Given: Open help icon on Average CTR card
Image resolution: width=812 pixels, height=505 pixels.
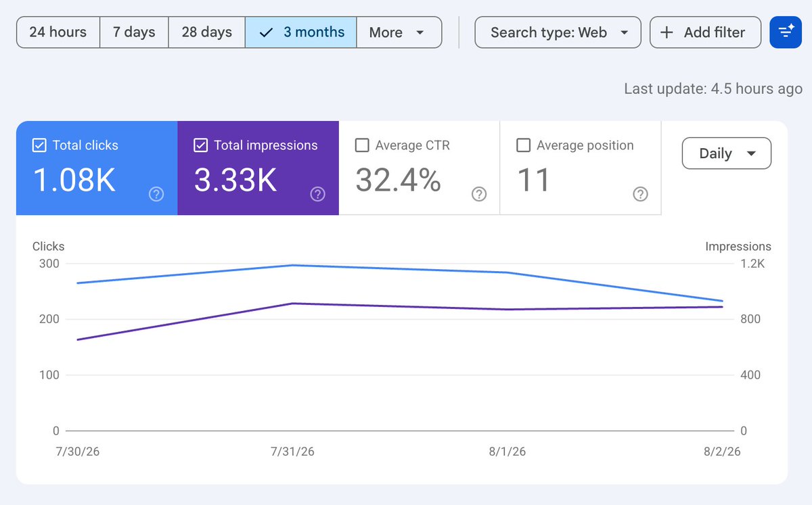Looking at the screenshot, I should click(479, 195).
